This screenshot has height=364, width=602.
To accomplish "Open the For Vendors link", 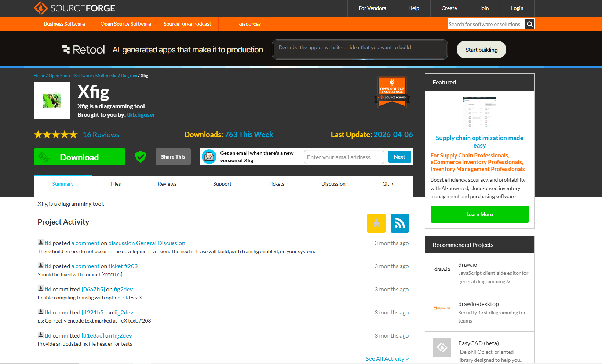I will pos(372,8).
